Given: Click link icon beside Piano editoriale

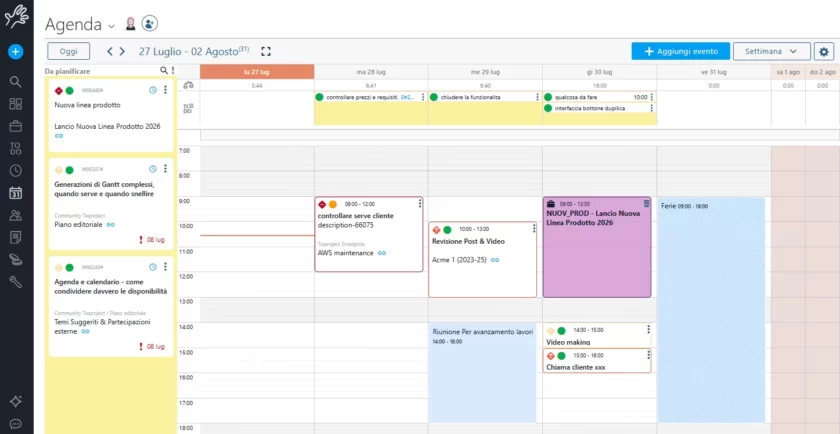Looking at the screenshot, I should pos(110,225).
